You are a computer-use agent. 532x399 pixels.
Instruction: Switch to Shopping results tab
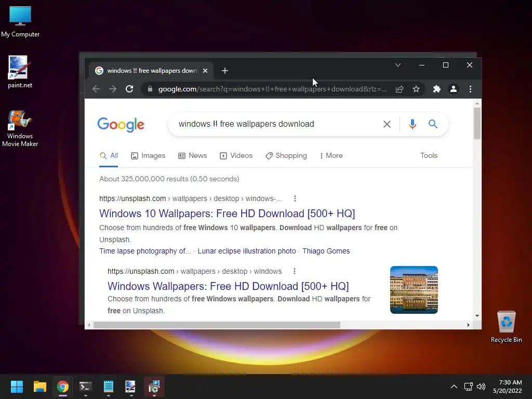(x=286, y=156)
